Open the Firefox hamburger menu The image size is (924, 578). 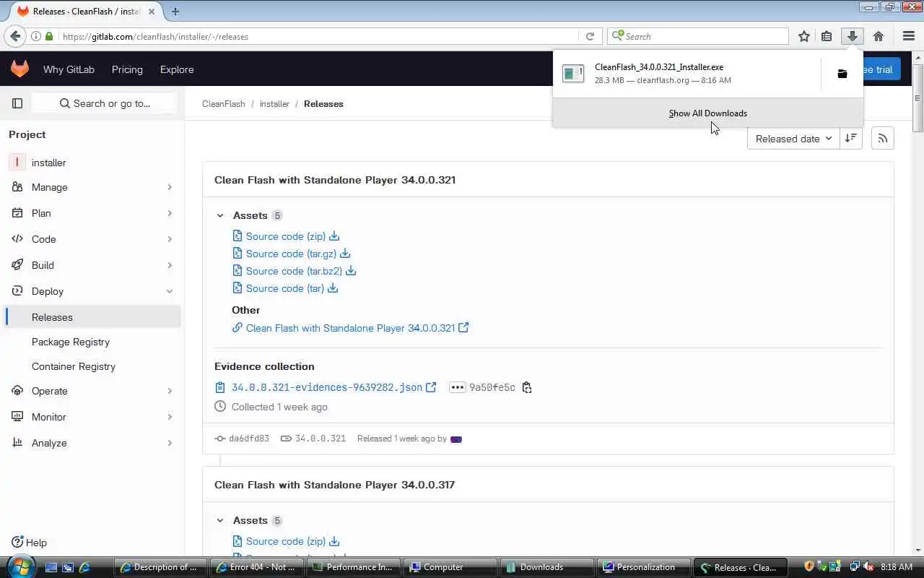pos(909,36)
